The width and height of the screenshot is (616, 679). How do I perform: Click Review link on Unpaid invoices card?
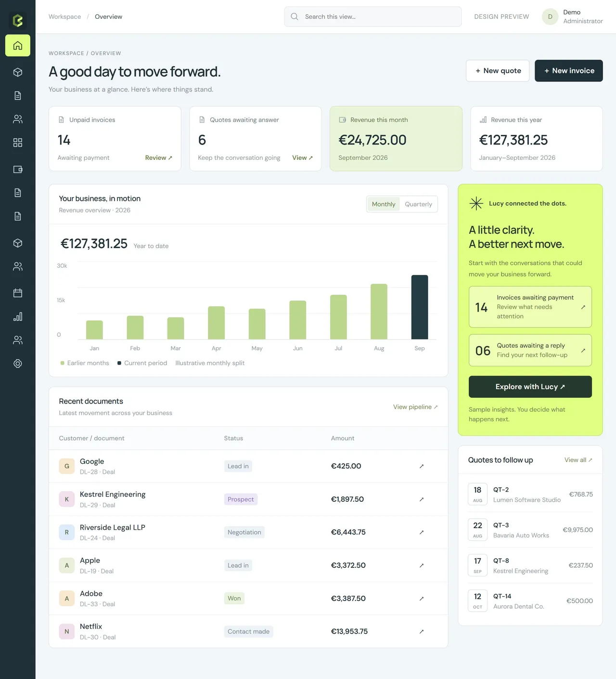point(158,157)
